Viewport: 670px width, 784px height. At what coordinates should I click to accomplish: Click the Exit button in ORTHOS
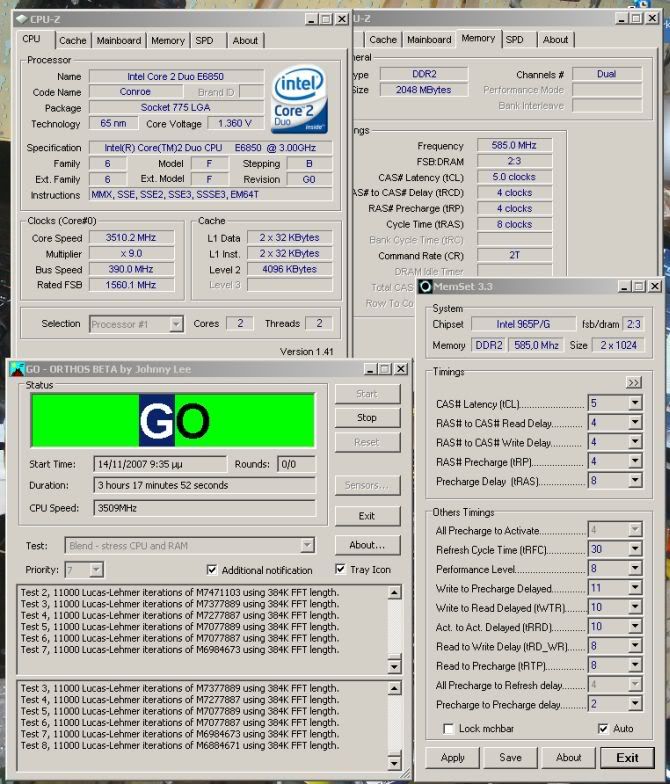tap(367, 516)
